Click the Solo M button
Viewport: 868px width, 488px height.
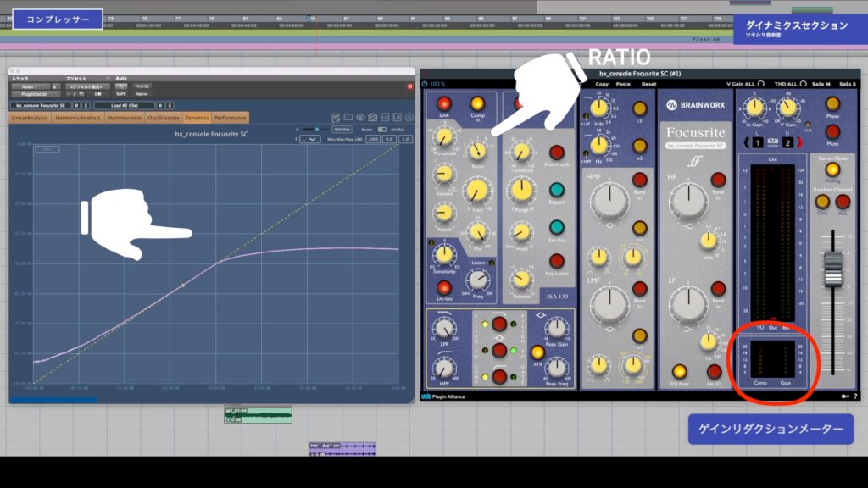pyautogui.click(x=821, y=84)
